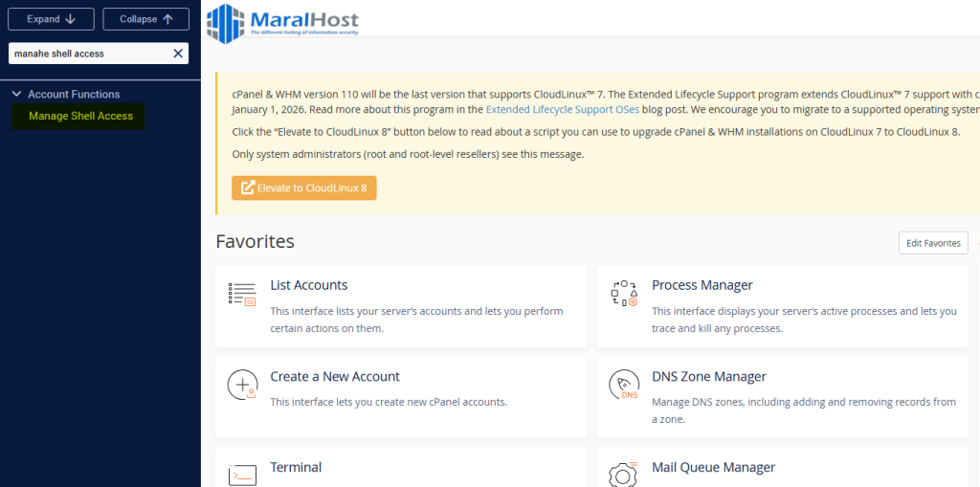980x487 pixels.
Task: Click the Terminal icon
Action: (242, 474)
